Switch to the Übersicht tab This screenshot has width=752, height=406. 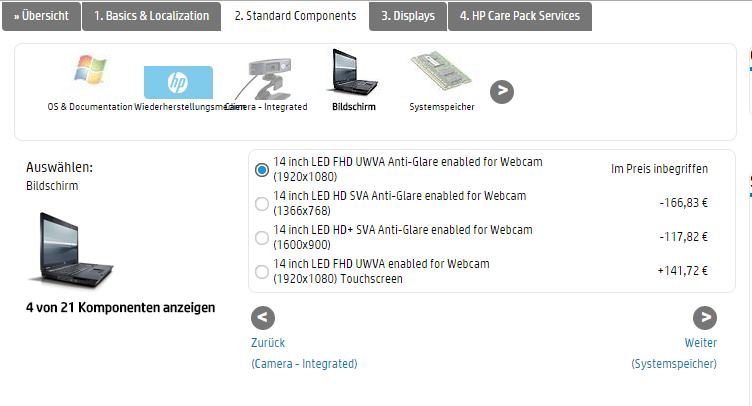click(41, 16)
